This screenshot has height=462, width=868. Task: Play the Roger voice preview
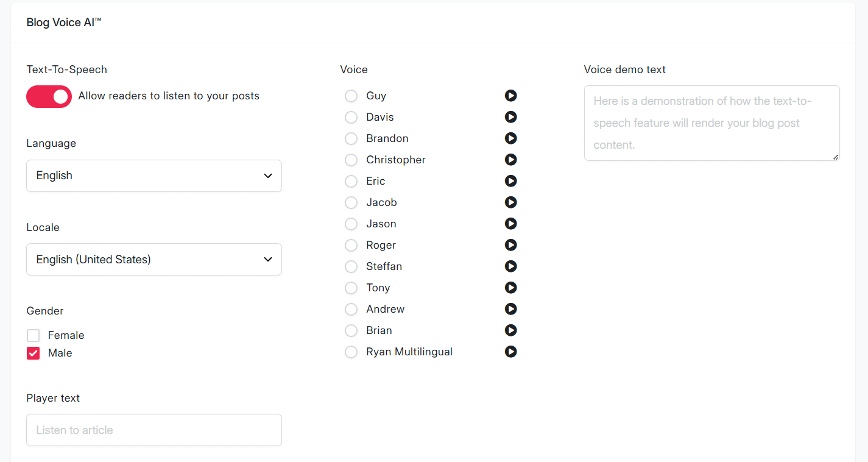pos(510,245)
